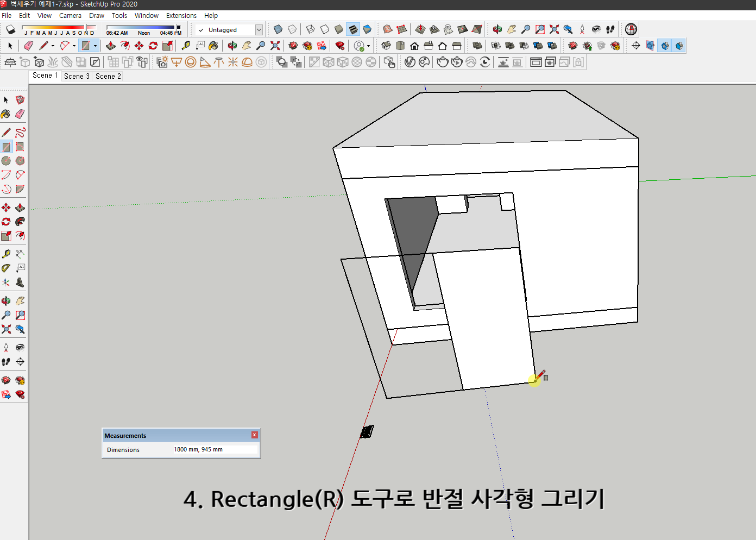This screenshot has width=756, height=540.
Task: Close the Measurements window
Action: point(254,435)
